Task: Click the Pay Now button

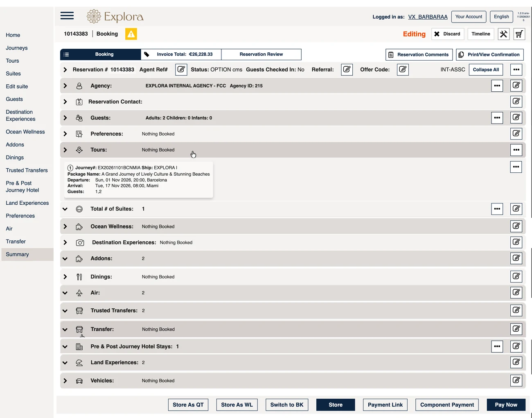Action: point(506,405)
